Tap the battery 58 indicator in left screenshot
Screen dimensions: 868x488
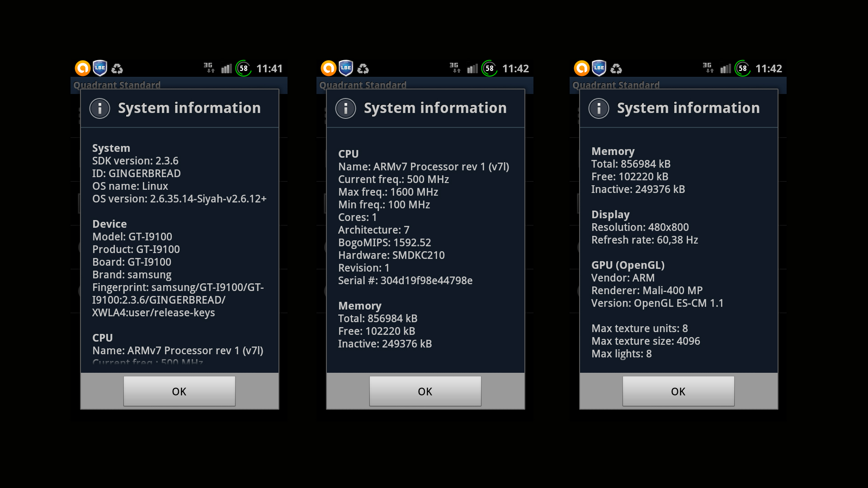[244, 68]
